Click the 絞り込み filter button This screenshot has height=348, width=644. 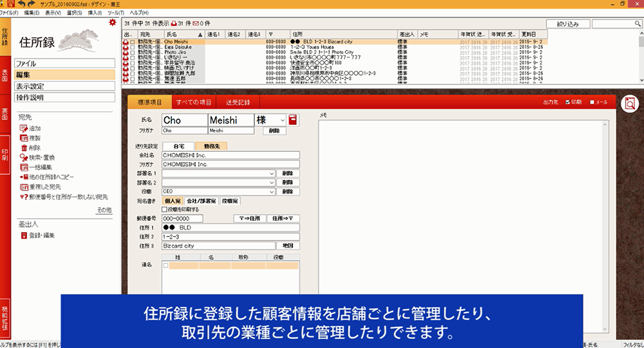[568, 24]
